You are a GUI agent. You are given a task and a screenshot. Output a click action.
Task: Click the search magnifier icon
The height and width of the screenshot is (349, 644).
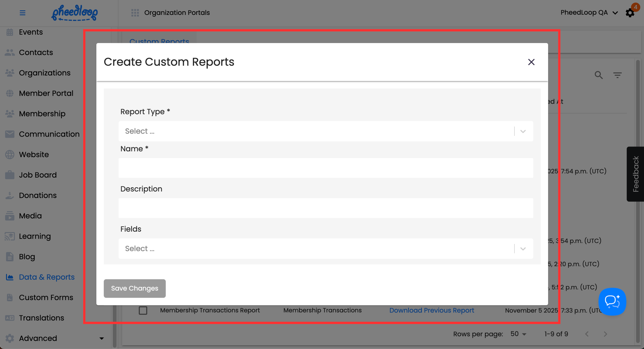(598, 75)
